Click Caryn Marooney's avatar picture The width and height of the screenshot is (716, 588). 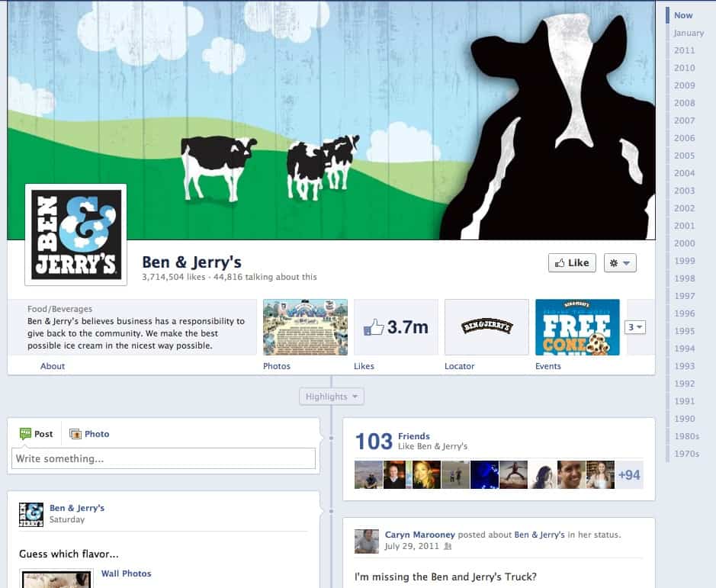point(367,541)
